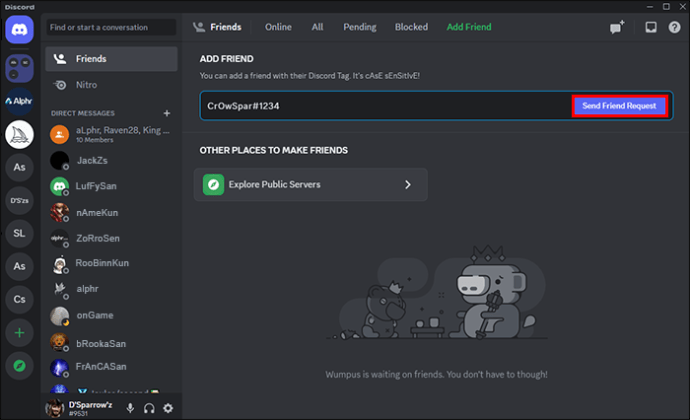
Task: Click the Nitro label in sidebar
Action: (x=86, y=85)
